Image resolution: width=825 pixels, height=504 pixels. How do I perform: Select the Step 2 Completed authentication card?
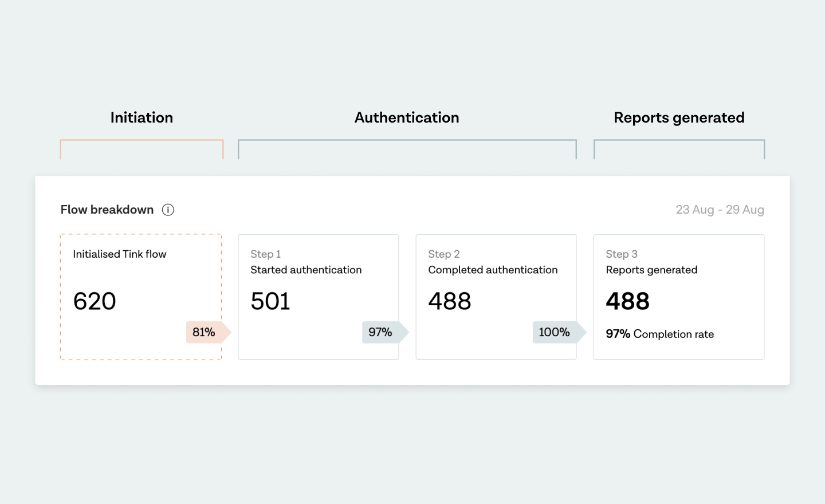pos(496,297)
